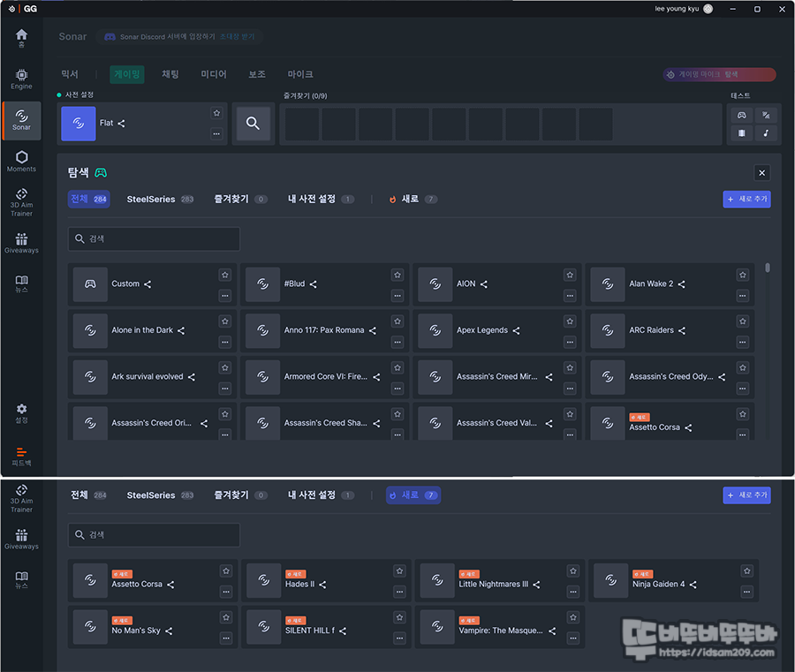Favorite the Flat preset with star
Screen dimensions: 795x672
[217, 113]
